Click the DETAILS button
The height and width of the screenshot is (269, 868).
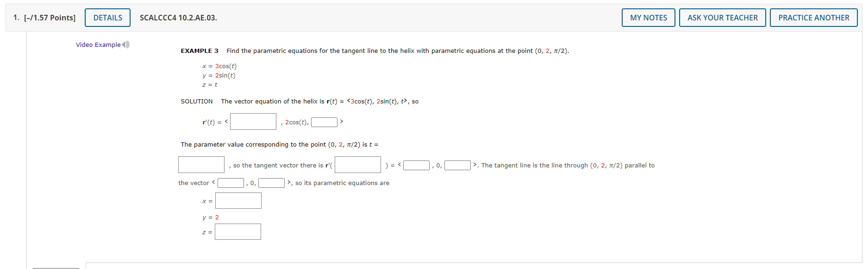coord(107,17)
